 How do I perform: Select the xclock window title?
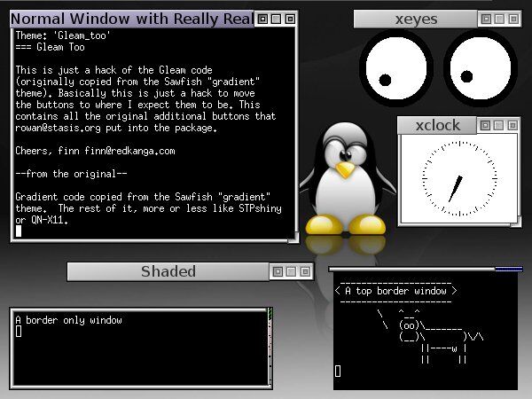[438, 126]
